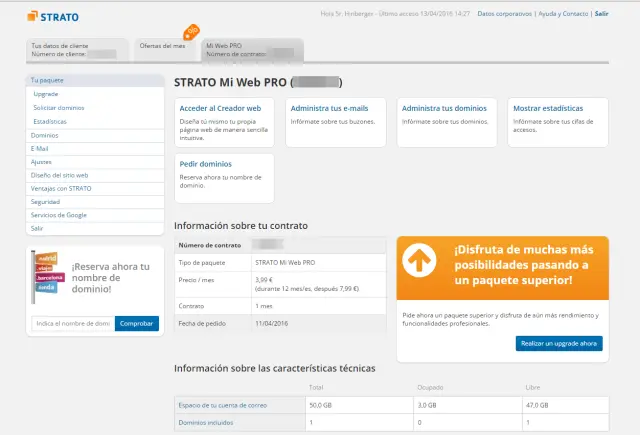Focus the domain name input field
This screenshot has height=435, width=640.
(72, 324)
